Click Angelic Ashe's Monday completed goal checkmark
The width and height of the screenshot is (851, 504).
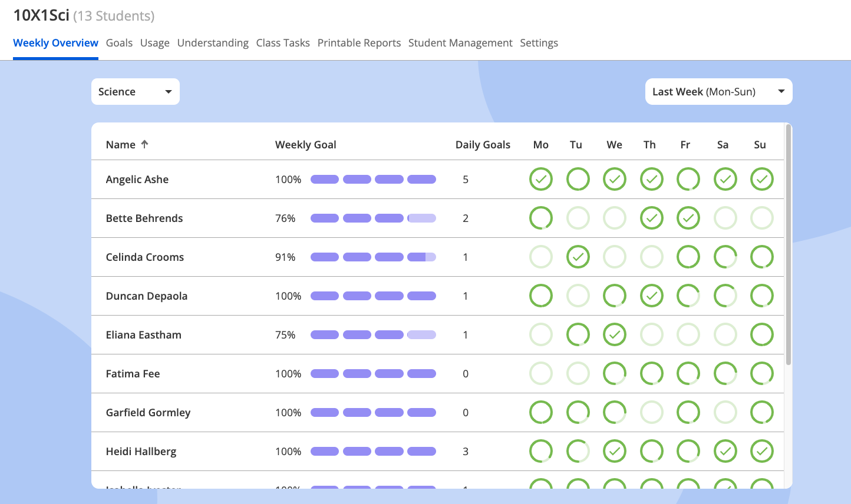pos(541,179)
